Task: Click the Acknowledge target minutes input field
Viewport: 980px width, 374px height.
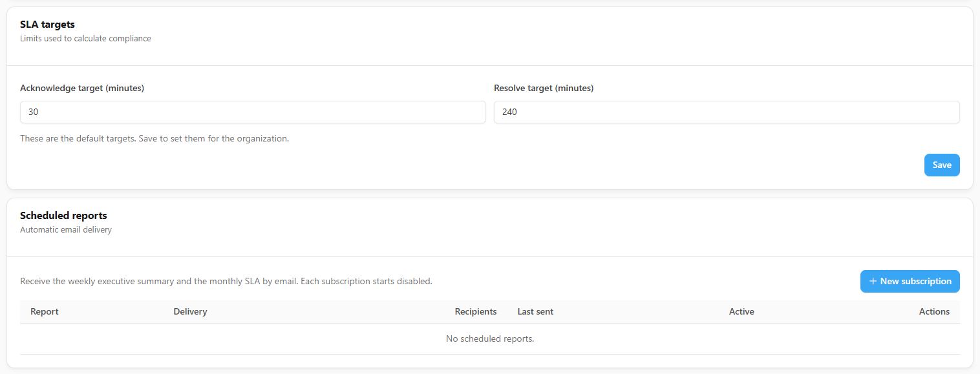Action: [253, 112]
